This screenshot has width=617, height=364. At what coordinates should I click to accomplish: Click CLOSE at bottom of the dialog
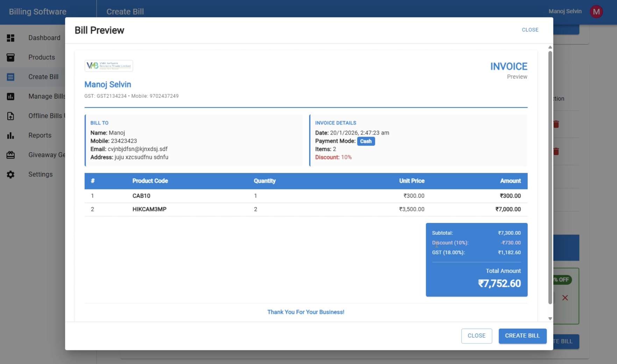pyautogui.click(x=476, y=336)
